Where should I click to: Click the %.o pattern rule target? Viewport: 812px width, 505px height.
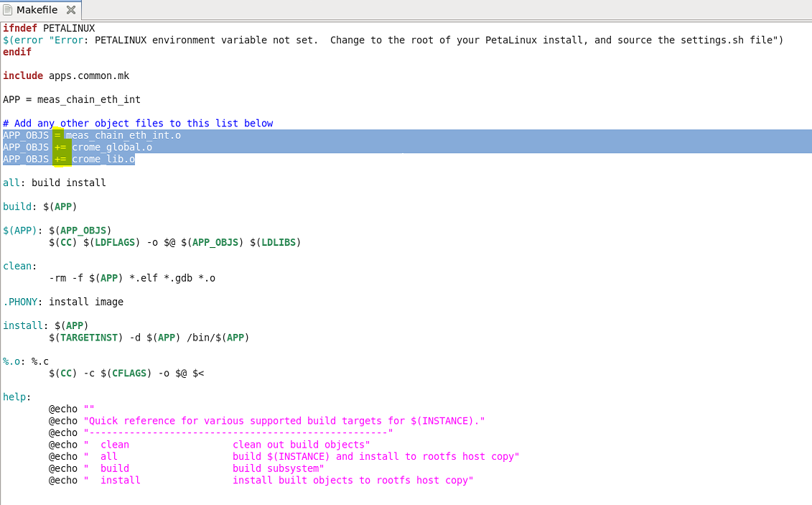[13, 361]
